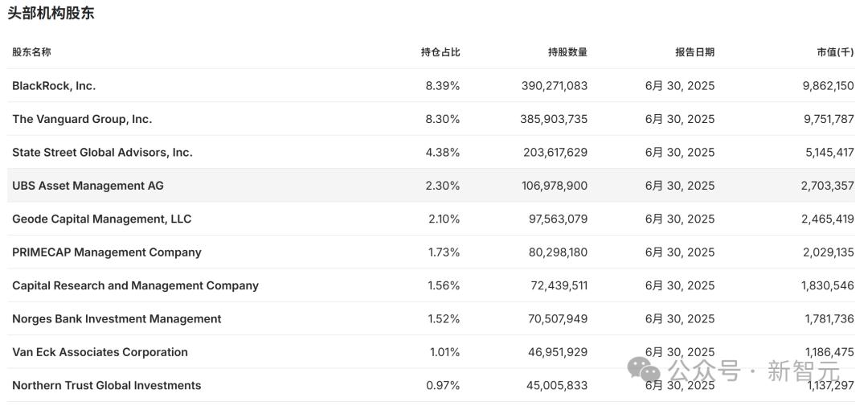Click PRIMECAP Management Company name

coord(107,252)
